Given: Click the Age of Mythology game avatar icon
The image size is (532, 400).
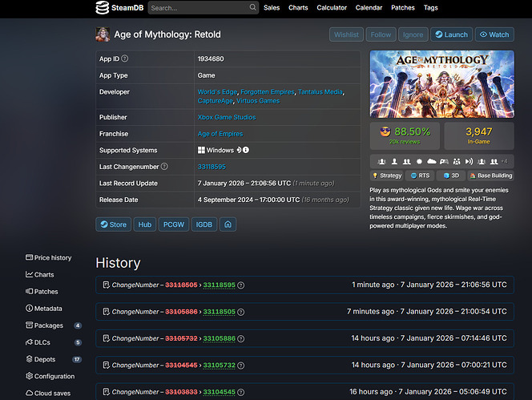Looking at the screenshot, I should coord(103,34).
